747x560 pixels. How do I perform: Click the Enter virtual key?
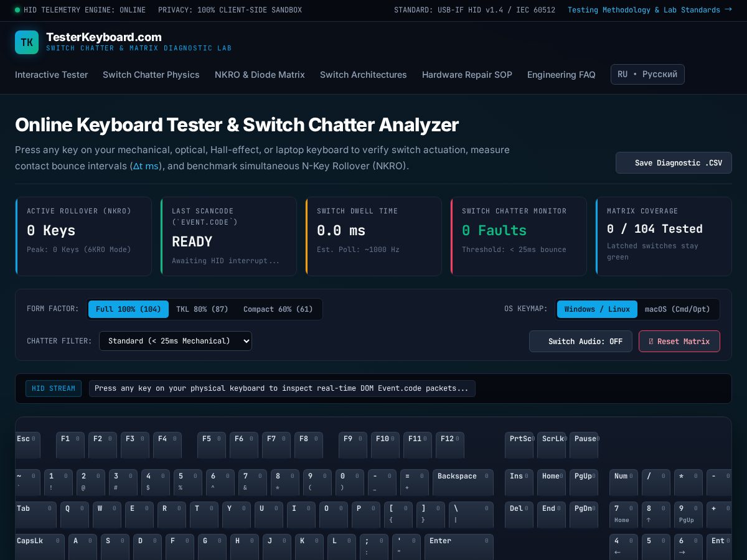(459, 547)
